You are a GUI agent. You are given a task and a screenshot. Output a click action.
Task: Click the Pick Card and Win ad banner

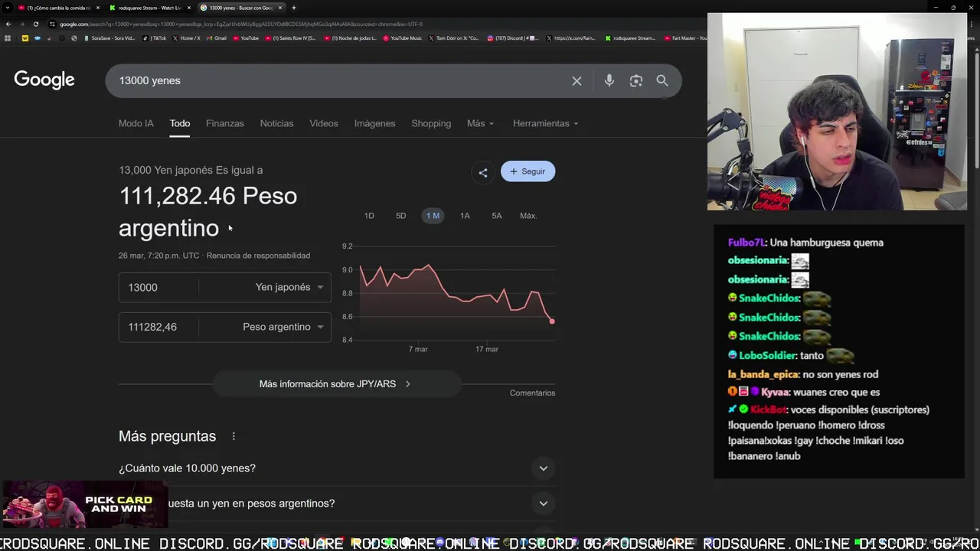(84, 504)
